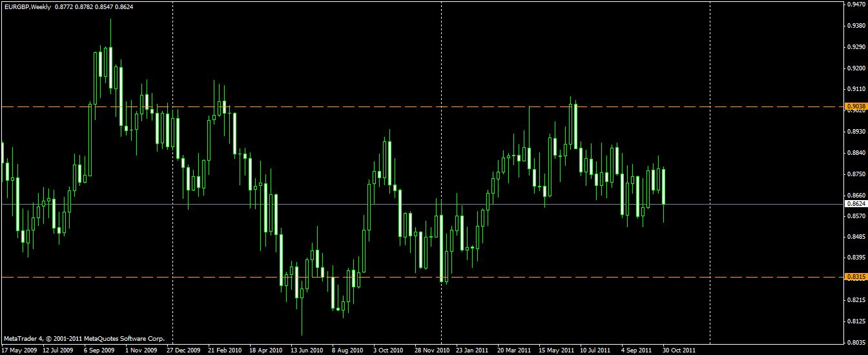Click the 0.8840 price scale label

click(x=856, y=153)
